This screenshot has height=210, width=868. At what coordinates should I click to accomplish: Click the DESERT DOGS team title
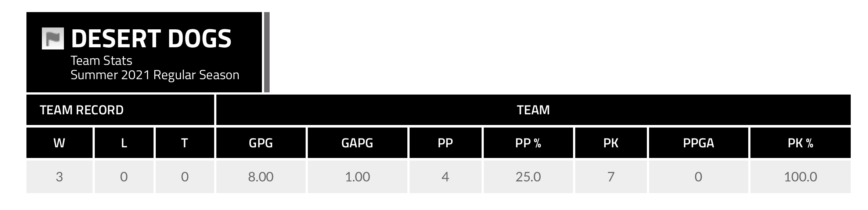(x=151, y=38)
